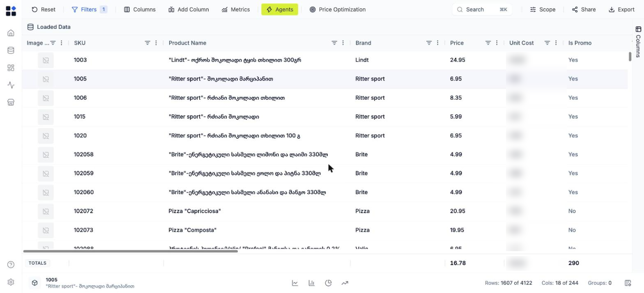The image size is (644, 293).
Task: Click the vertical scrollbar thumb of the table
Action: pos(630,57)
